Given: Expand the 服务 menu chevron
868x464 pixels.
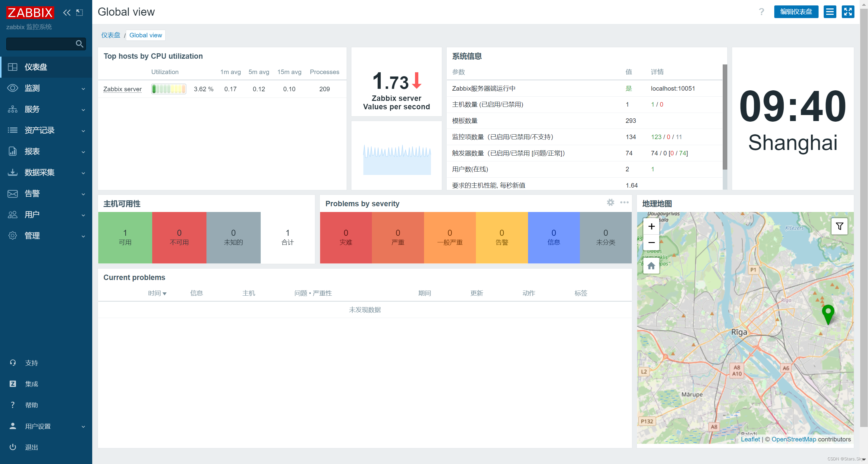Looking at the screenshot, I should (x=83, y=110).
